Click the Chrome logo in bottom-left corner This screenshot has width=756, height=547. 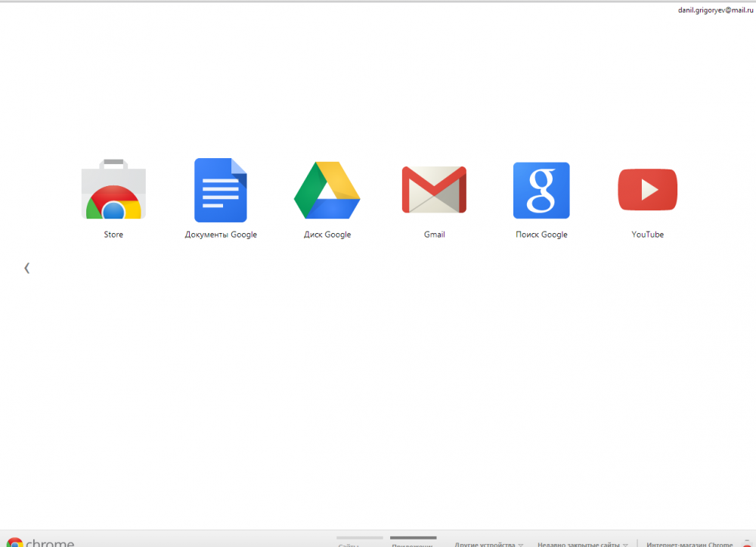coord(15,542)
